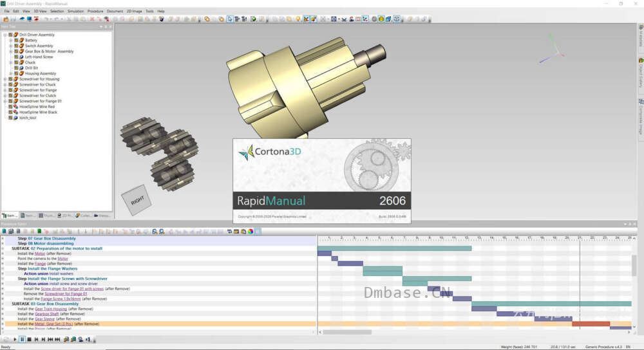This screenshot has height=350, width=644.
Task: Click the red X delete icon in the toolbar
Action: [92, 19]
